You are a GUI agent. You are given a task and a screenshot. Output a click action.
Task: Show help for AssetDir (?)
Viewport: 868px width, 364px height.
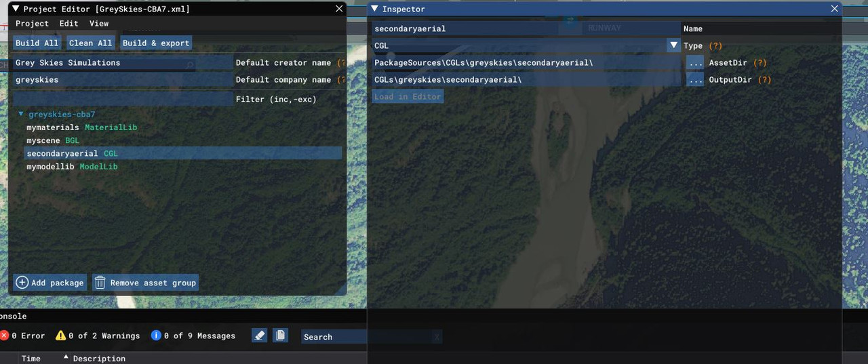[x=759, y=62]
